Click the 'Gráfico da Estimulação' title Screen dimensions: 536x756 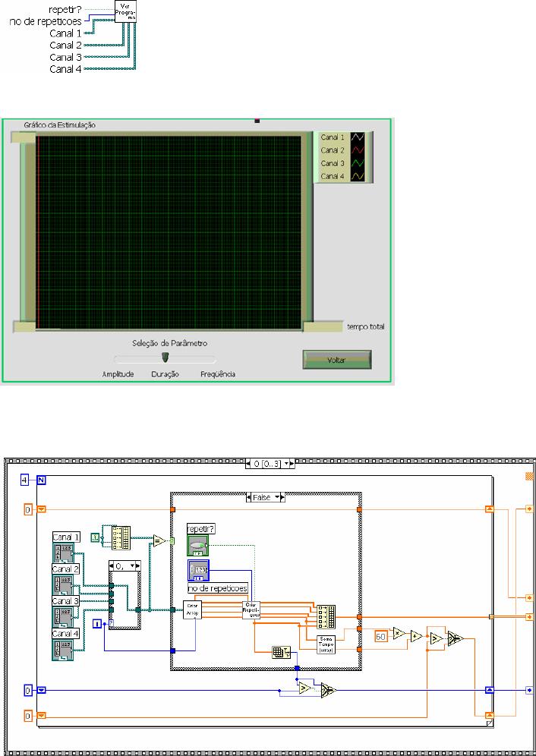pyautogui.click(x=60, y=125)
